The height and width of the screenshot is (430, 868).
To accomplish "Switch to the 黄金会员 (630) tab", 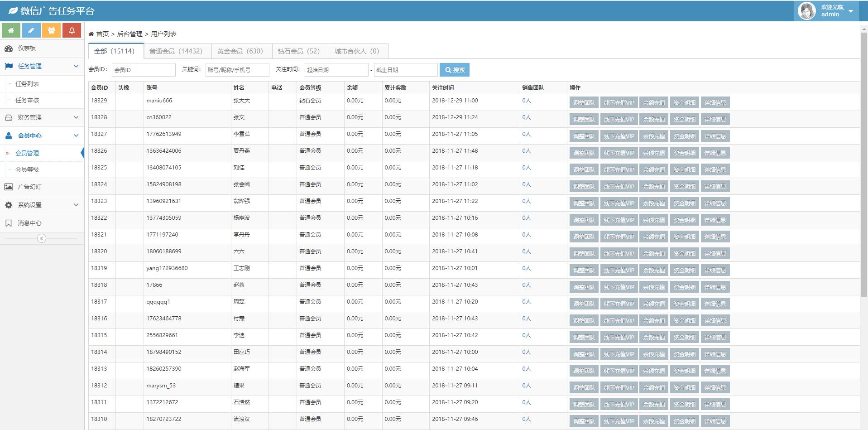I will click(240, 51).
